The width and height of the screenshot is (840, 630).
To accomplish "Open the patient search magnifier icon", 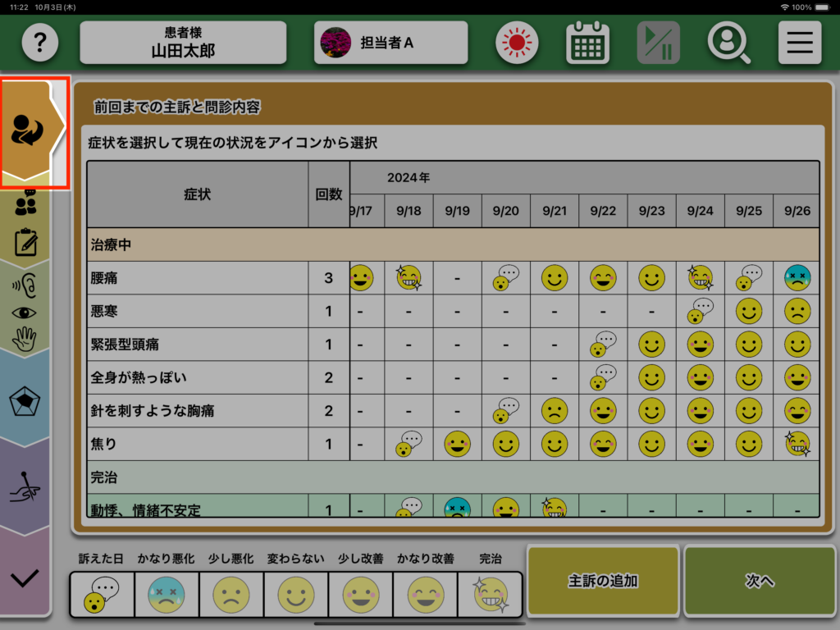I will [x=728, y=43].
